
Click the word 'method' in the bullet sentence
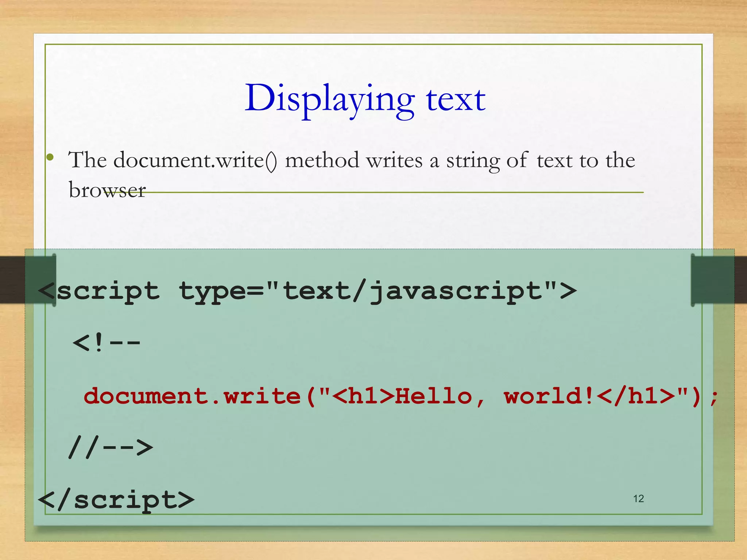(322, 160)
